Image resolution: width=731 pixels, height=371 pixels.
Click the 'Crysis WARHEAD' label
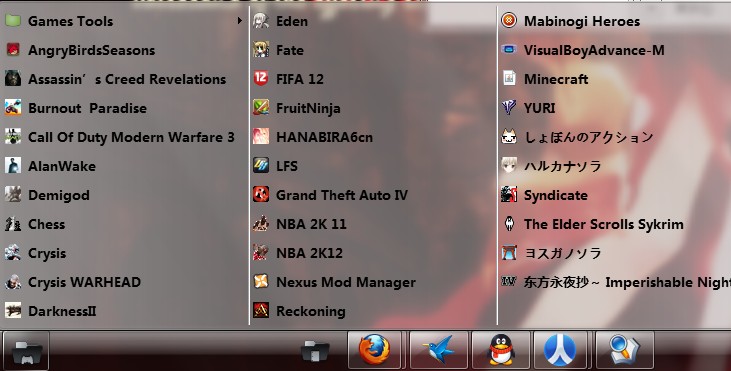click(84, 282)
